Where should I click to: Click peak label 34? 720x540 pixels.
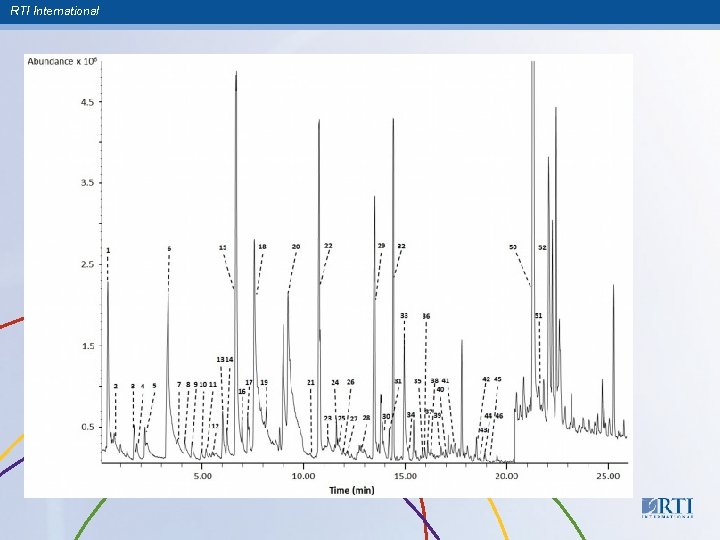411,415
